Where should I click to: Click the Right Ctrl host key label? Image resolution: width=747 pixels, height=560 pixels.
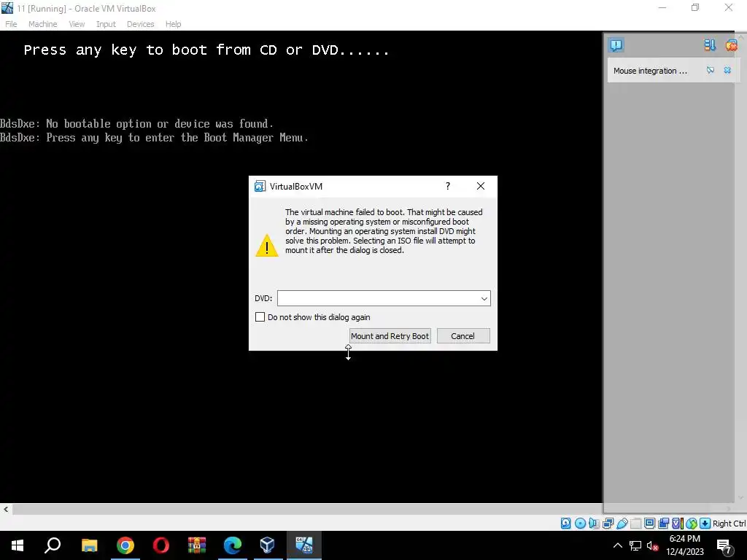click(x=729, y=524)
